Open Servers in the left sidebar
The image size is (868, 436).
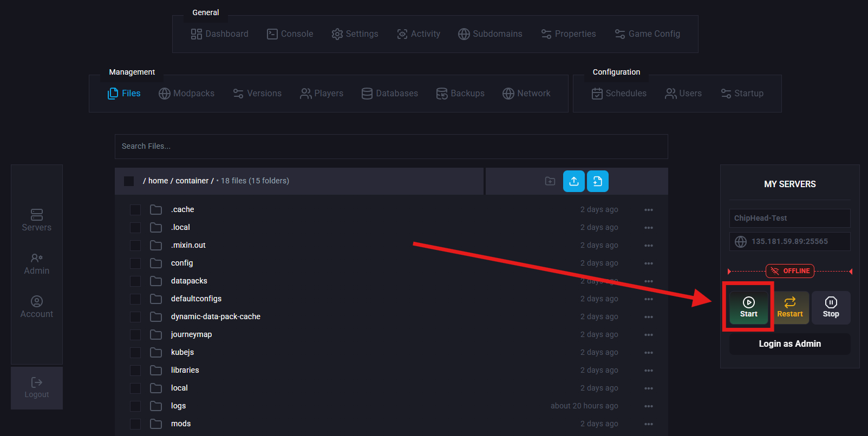[x=37, y=221]
